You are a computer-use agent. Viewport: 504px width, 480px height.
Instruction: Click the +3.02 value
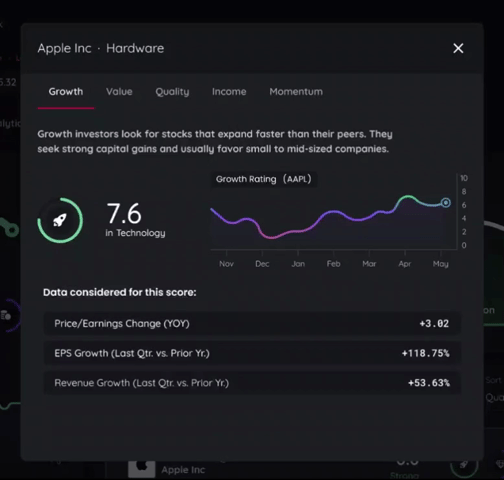434,323
